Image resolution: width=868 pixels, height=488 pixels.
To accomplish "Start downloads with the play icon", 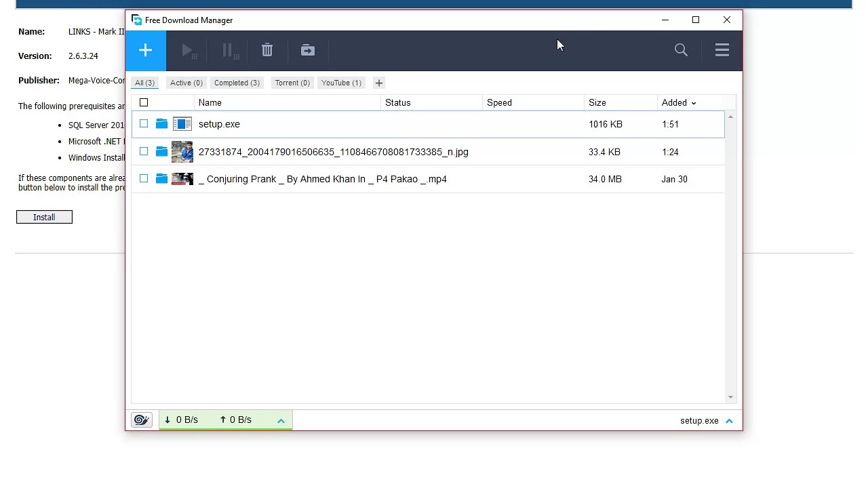I will pos(189,51).
